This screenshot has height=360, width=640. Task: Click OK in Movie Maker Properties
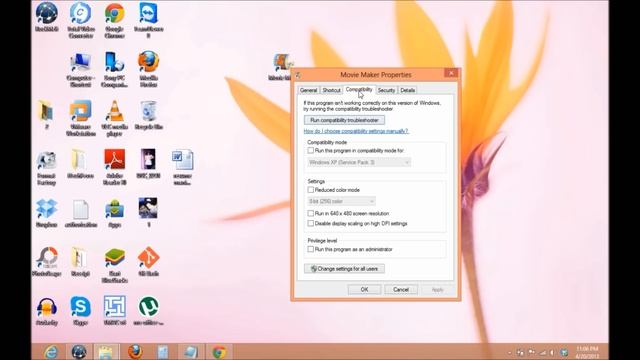click(x=364, y=289)
